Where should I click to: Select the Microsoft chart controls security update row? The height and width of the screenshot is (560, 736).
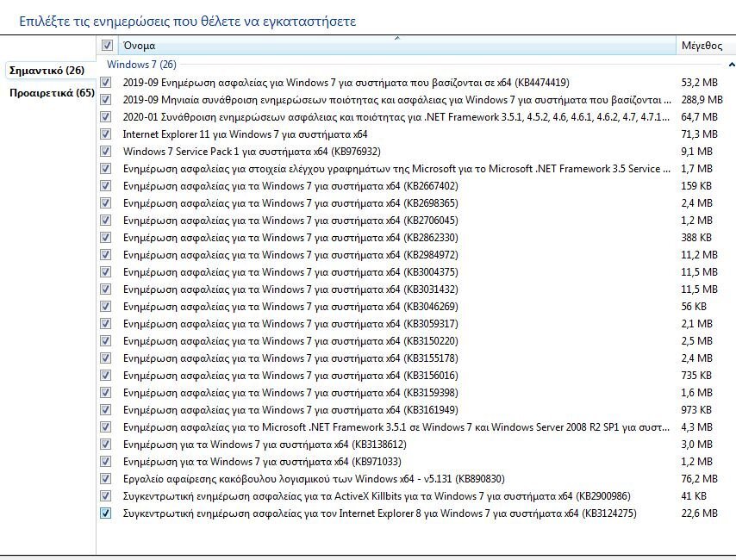(396, 169)
